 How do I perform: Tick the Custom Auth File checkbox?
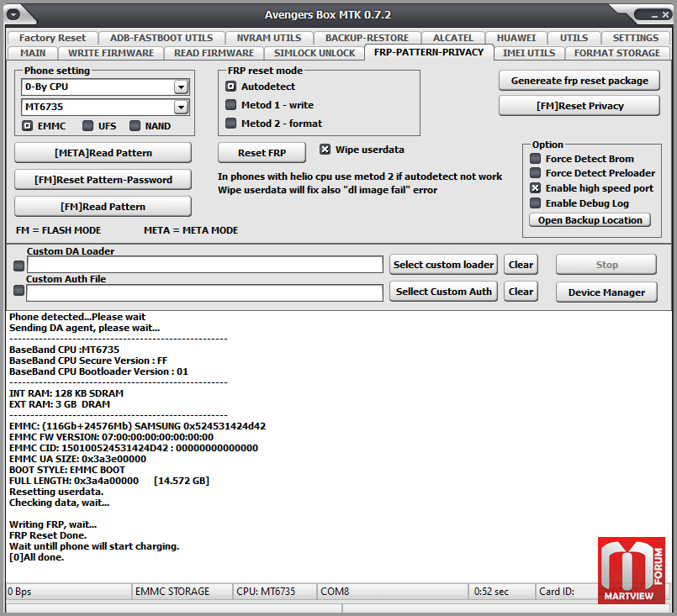coord(19,290)
